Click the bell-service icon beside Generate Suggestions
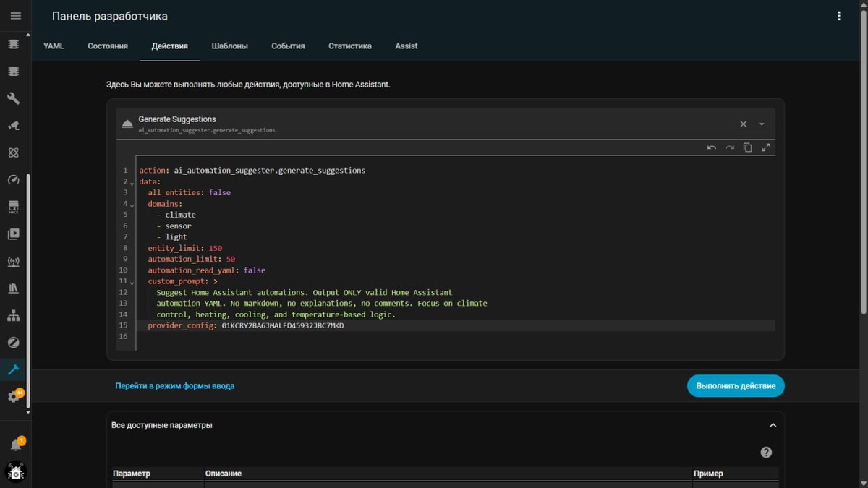Viewport: 868px width, 488px height. (127, 124)
